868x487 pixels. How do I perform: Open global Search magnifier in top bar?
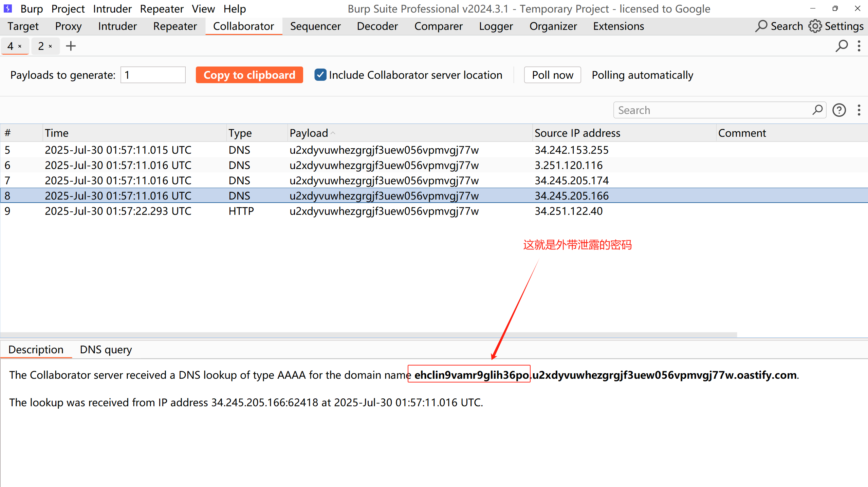pyautogui.click(x=761, y=26)
